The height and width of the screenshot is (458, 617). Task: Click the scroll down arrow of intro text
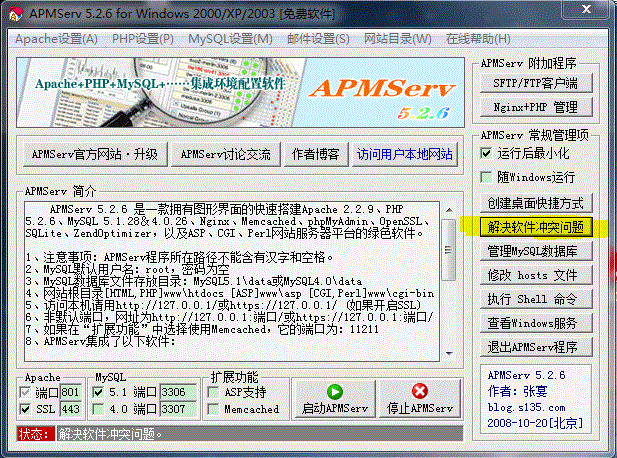(x=449, y=353)
